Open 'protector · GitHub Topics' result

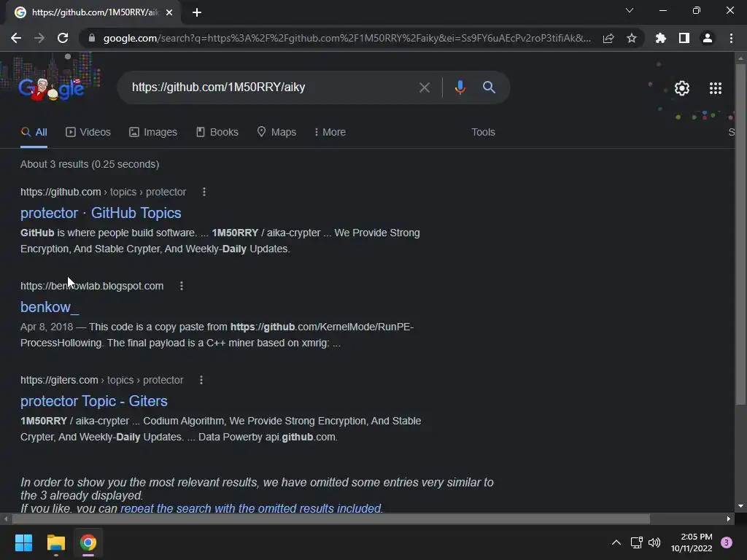point(101,213)
